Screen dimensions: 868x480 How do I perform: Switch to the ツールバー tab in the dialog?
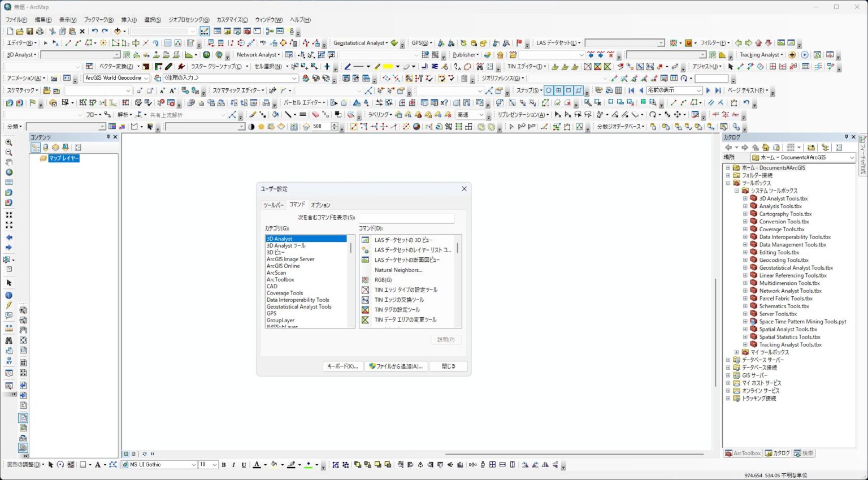pos(274,205)
